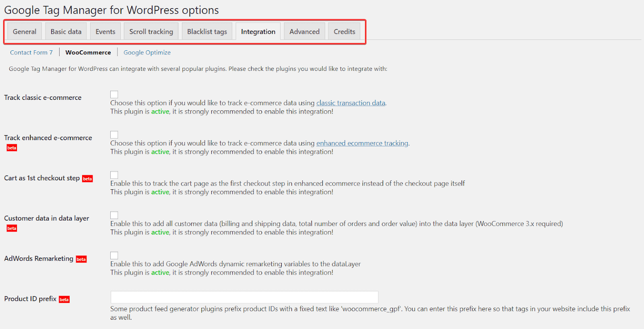Open the Events tab
644x329 pixels.
[105, 31]
